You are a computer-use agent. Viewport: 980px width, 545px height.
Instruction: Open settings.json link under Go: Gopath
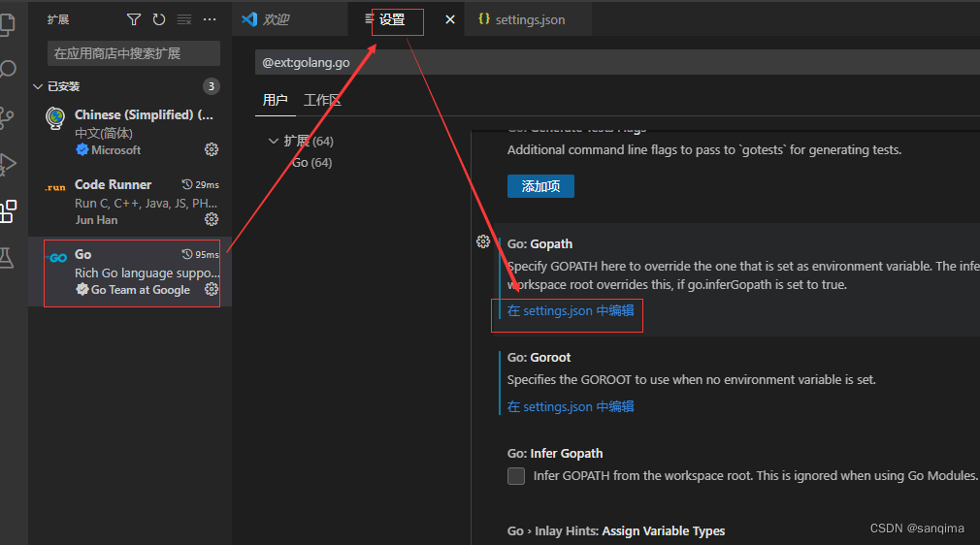click(x=571, y=310)
